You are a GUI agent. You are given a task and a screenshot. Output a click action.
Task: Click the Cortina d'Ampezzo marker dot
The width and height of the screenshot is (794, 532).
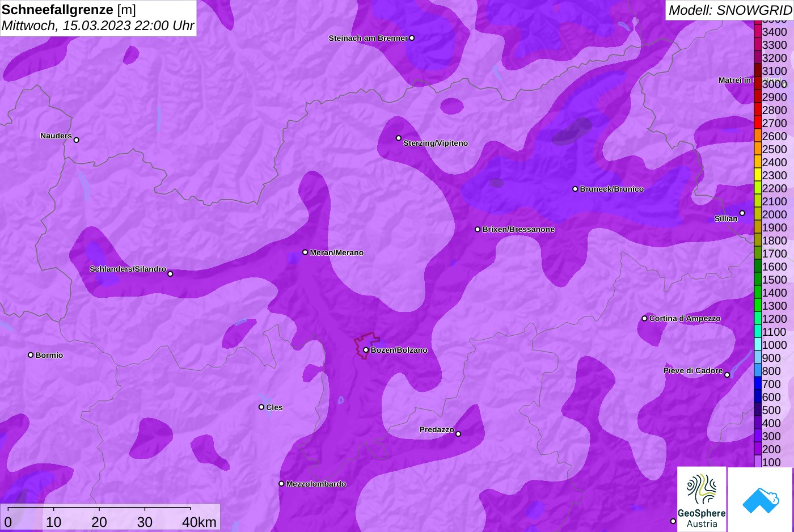click(x=644, y=318)
